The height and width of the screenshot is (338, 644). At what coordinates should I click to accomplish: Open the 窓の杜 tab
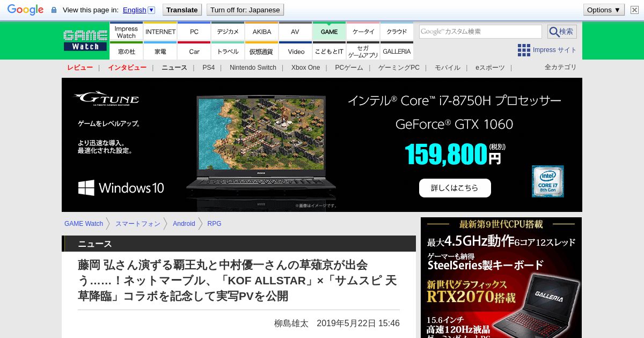(126, 51)
